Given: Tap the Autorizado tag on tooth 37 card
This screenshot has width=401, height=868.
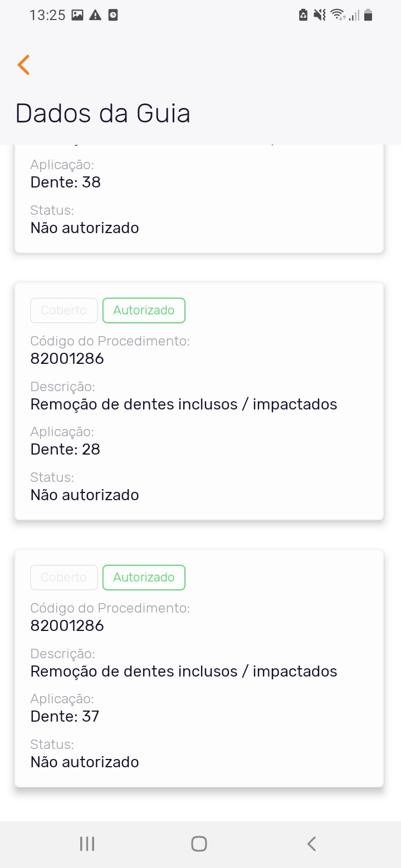Looking at the screenshot, I should (144, 578).
